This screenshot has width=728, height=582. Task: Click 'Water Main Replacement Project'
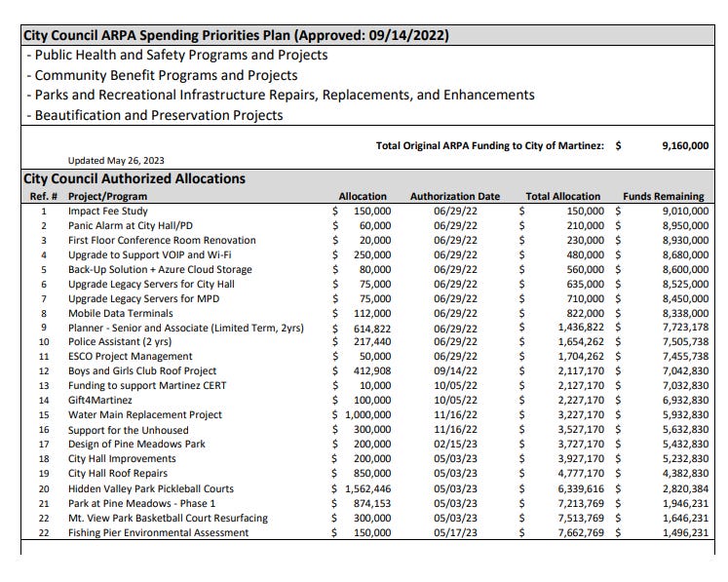[145, 414]
